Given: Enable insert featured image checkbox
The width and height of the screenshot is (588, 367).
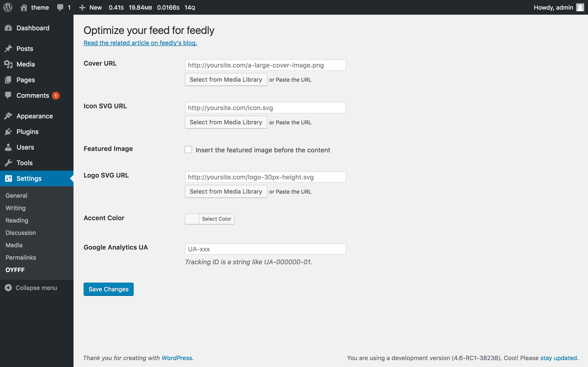Looking at the screenshot, I should 188,150.
